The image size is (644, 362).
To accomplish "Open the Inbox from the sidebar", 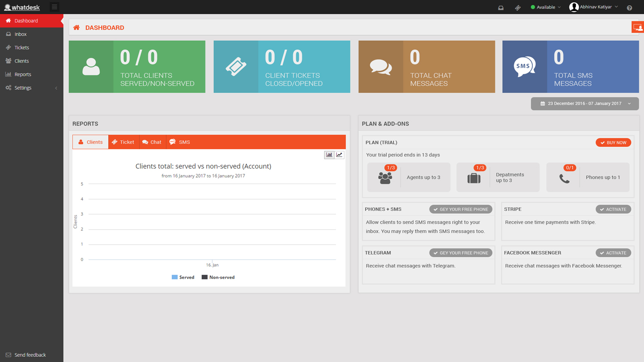I will click(x=21, y=34).
